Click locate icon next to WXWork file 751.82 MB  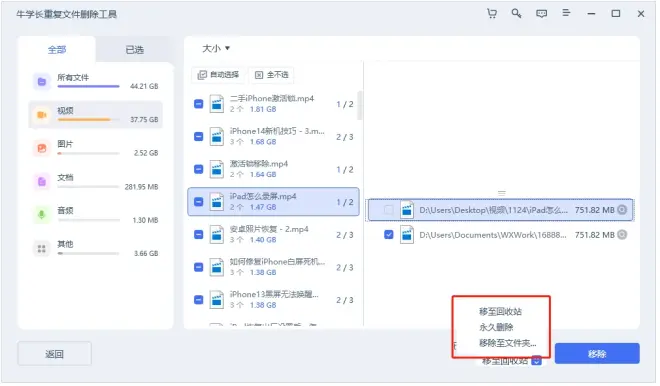(623, 234)
